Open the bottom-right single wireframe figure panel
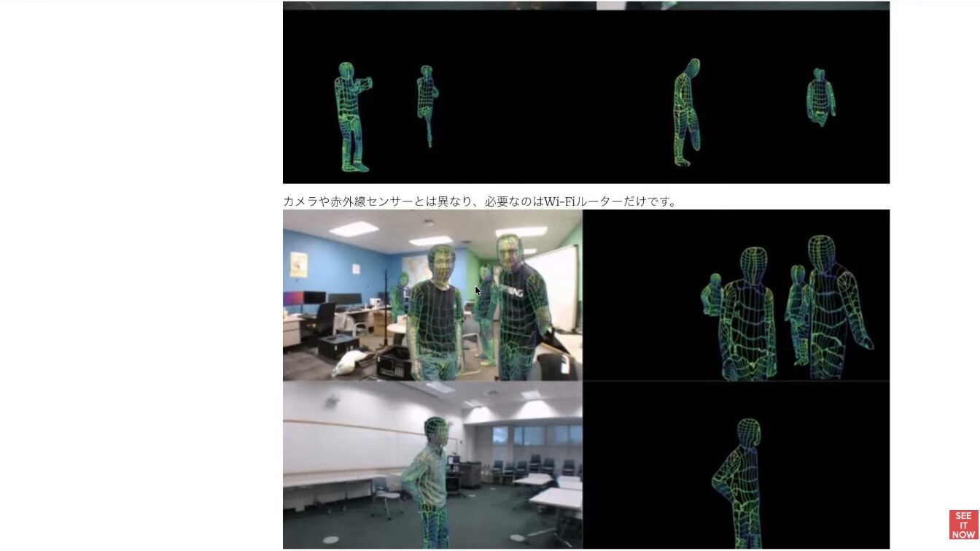Viewport: 980px width, 551px height. coord(736,465)
